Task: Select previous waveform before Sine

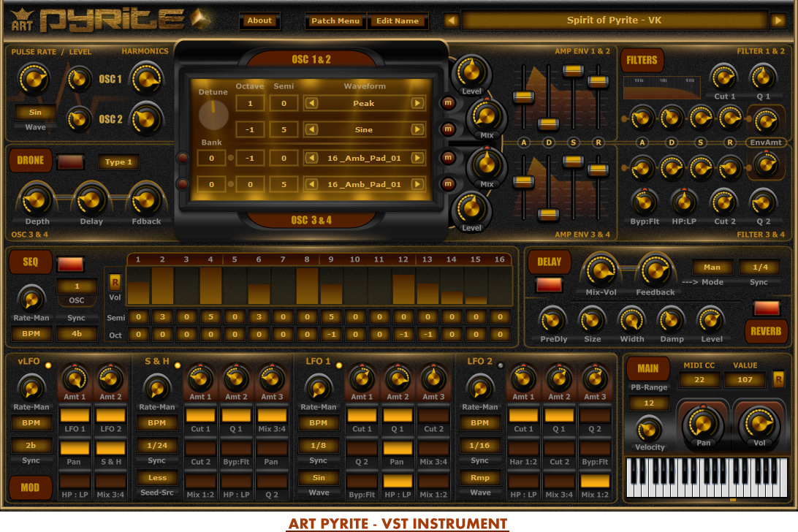Action: tap(312, 130)
